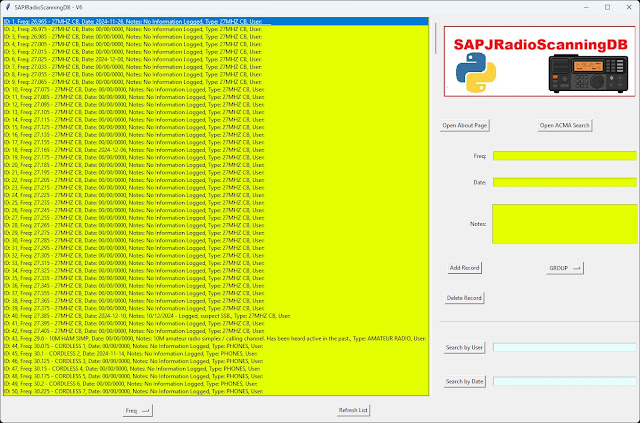The height and width of the screenshot is (423, 640).
Task: Maximize the SAPJRadioScanningDB window
Action: point(607,7)
